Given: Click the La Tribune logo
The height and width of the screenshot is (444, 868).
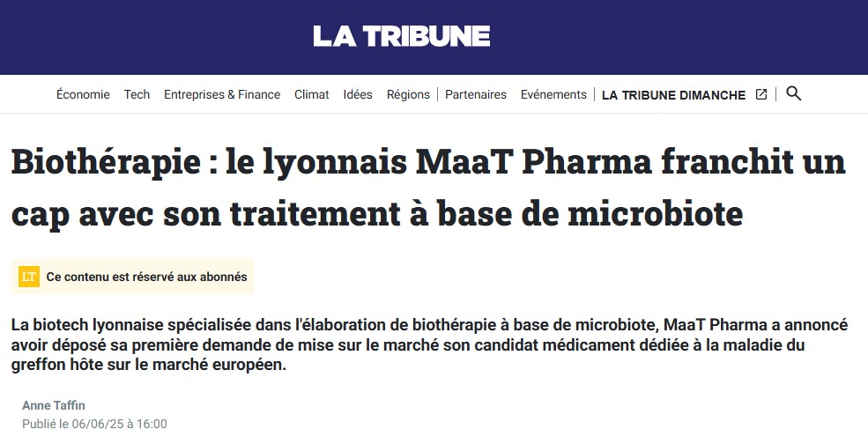Looking at the screenshot, I should [x=401, y=36].
